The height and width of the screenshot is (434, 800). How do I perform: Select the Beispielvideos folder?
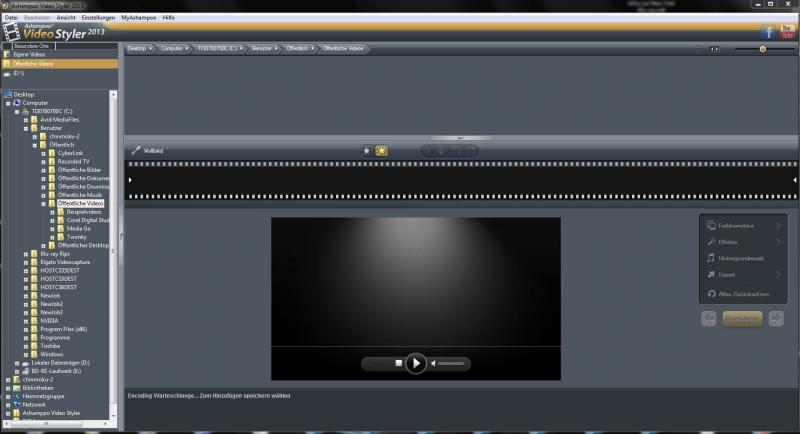[x=84, y=212]
